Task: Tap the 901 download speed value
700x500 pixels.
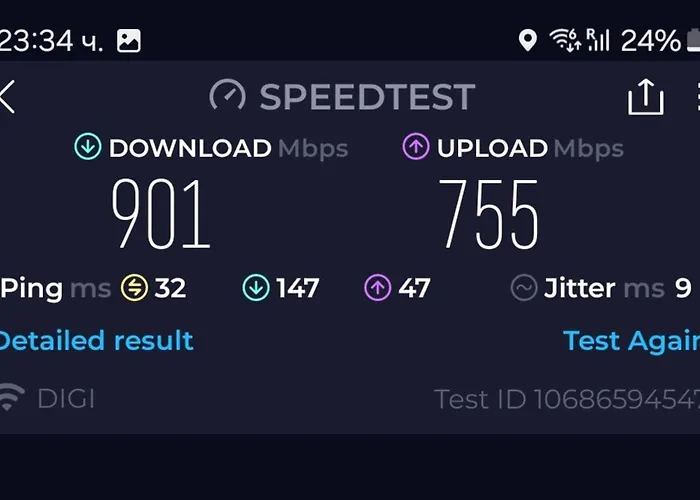Action: pos(161,213)
